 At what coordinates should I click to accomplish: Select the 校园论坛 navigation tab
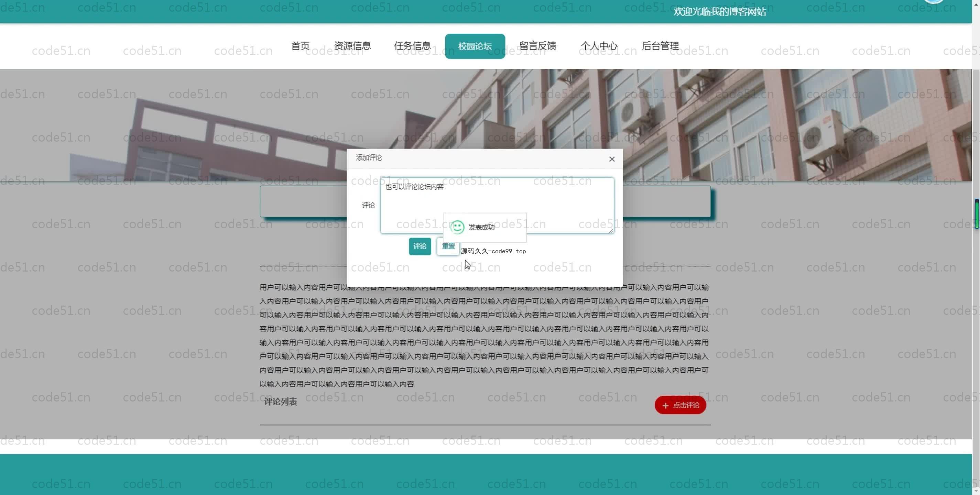point(475,46)
